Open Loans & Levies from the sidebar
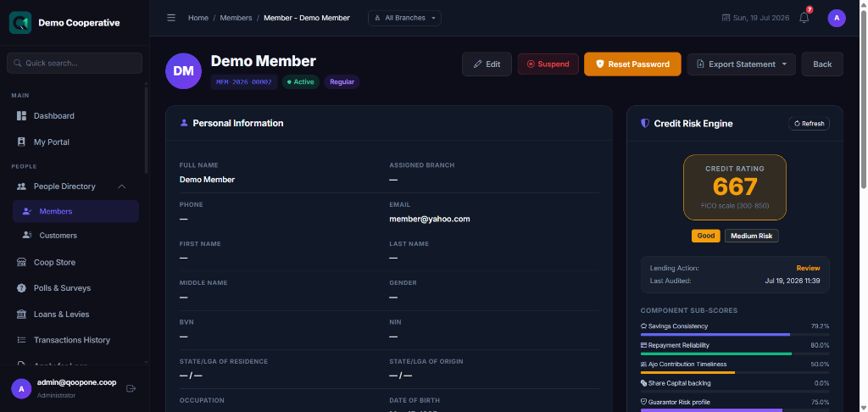 75,314
